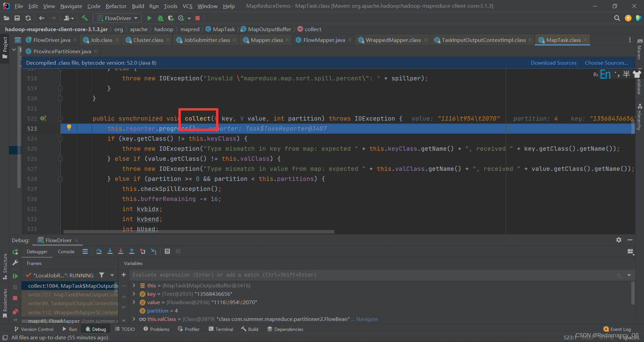This screenshot has width=644, height=342.
Task: Open the editor tabs overflow menu (three dots)
Action: 630,40
